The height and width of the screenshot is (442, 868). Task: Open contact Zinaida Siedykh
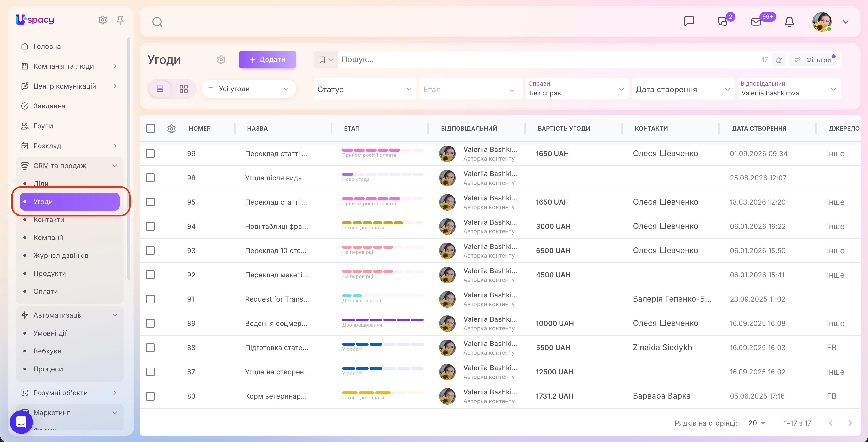point(662,348)
